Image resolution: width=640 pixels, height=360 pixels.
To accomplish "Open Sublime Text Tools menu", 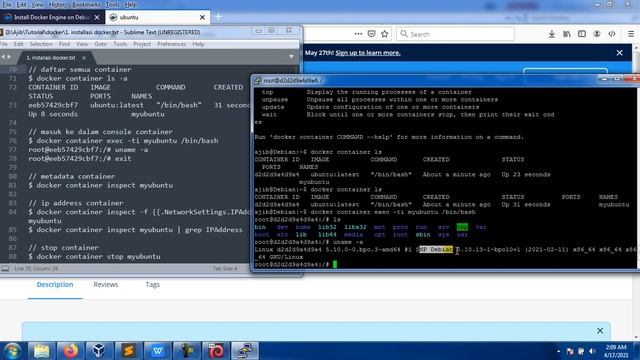I will pos(120,44).
